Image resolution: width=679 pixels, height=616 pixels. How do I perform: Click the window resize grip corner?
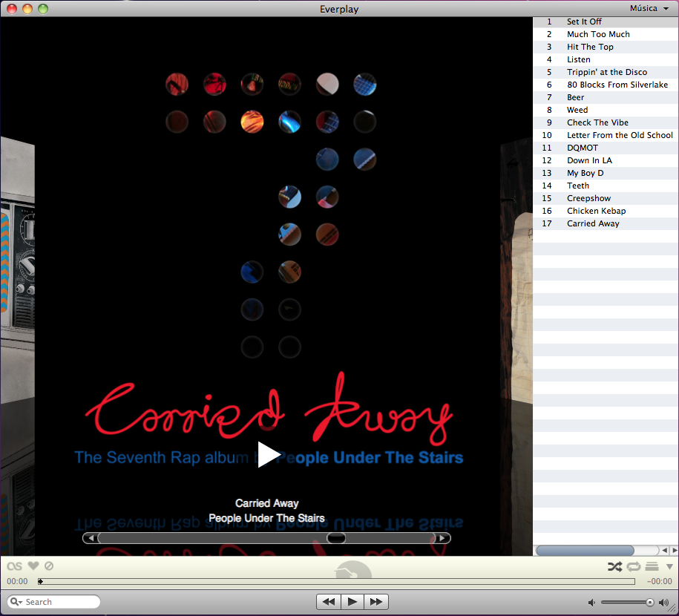coord(674,610)
